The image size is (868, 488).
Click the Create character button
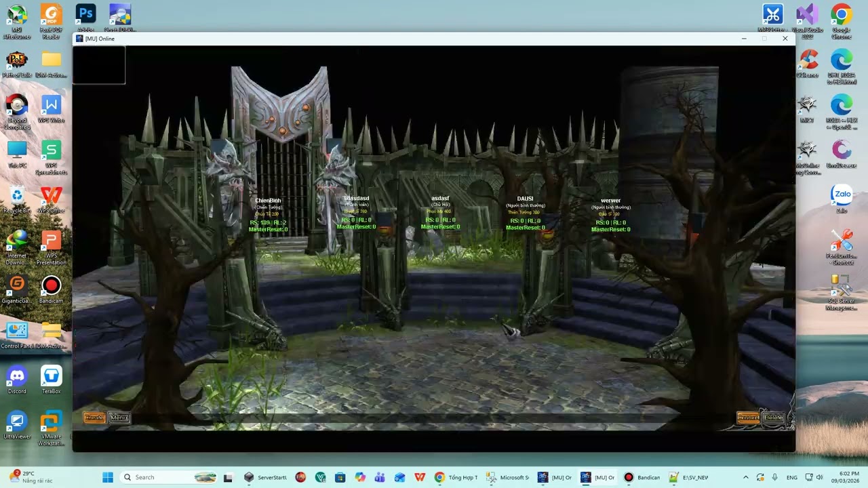point(94,418)
